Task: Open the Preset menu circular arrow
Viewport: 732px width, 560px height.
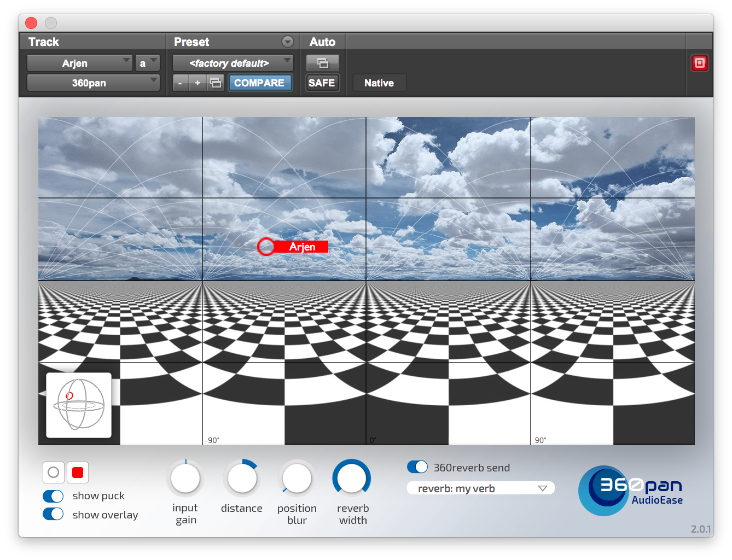Action: pyautogui.click(x=287, y=42)
